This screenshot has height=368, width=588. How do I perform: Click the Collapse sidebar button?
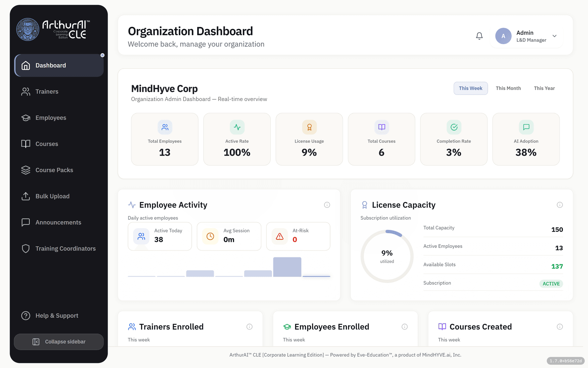(x=59, y=342)
